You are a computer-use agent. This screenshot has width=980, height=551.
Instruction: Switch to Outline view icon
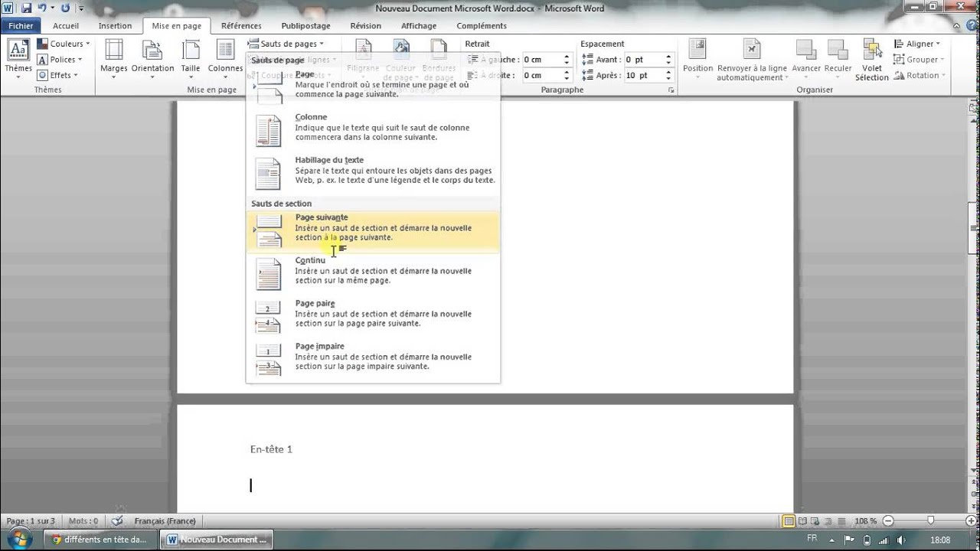tap(828, 521)
